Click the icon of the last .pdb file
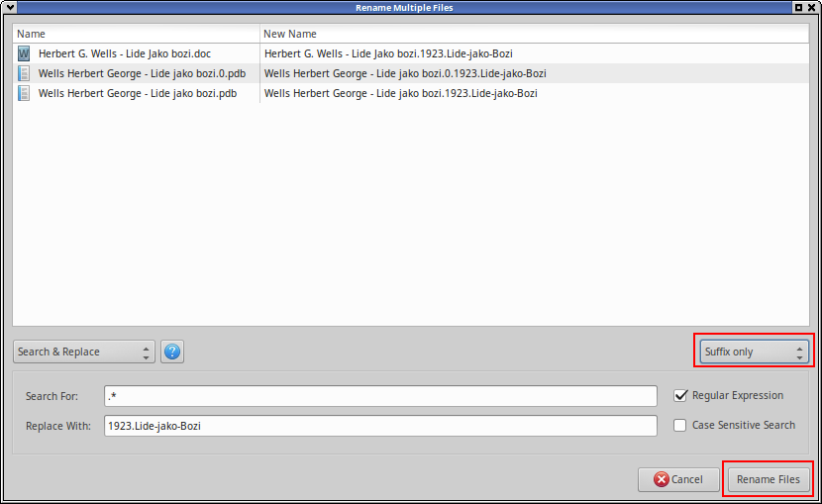 click(25, 93)
